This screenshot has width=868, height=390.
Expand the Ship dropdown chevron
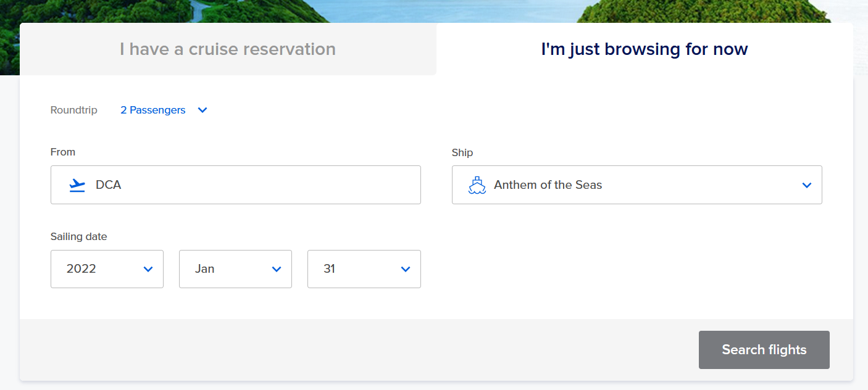point(806,185)
